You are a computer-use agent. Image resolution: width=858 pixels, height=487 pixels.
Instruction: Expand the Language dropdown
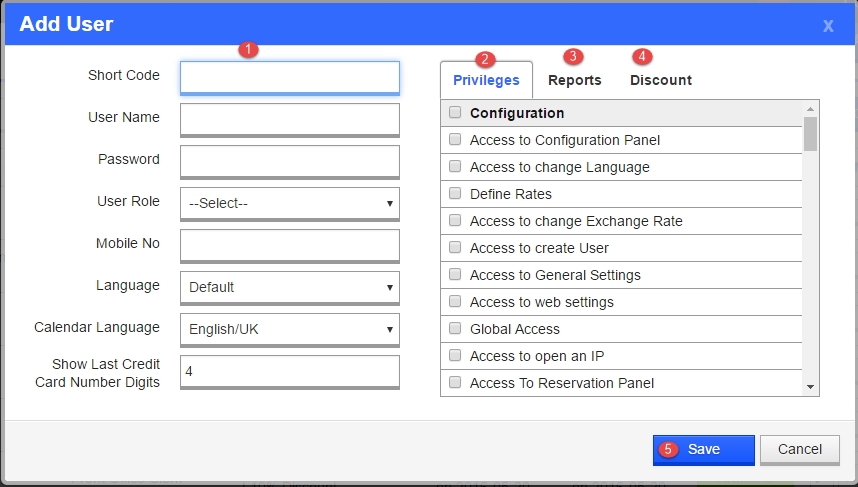click(290, 287)
